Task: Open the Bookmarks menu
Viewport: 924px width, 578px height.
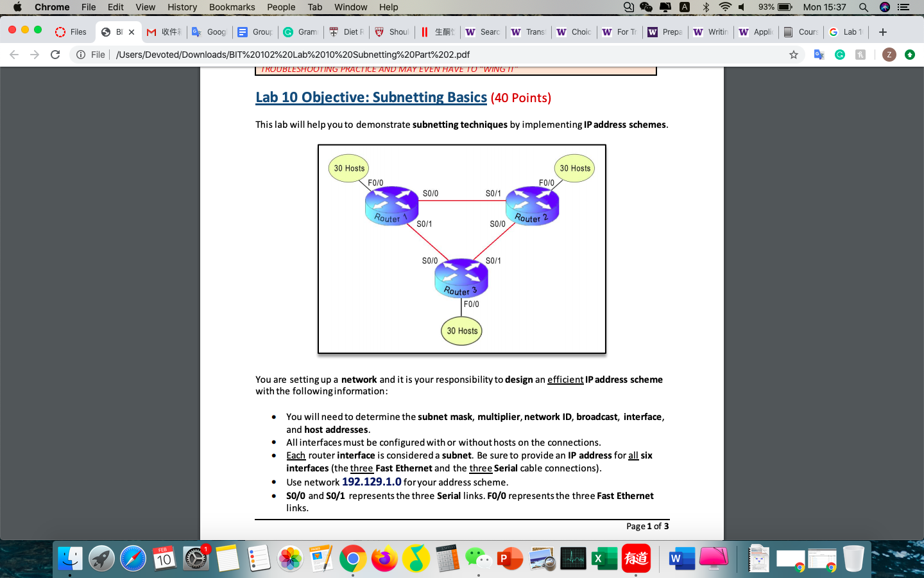Action: [x=232, y=7]
